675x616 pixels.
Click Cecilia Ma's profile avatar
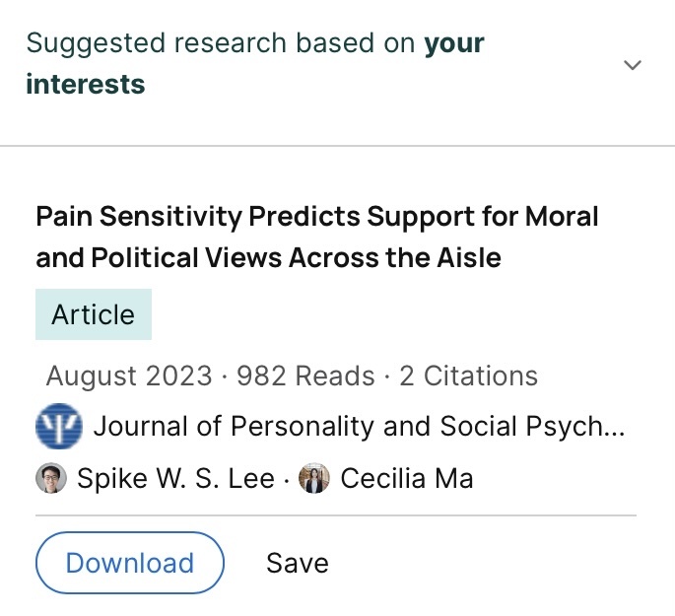tap(314, 478)
